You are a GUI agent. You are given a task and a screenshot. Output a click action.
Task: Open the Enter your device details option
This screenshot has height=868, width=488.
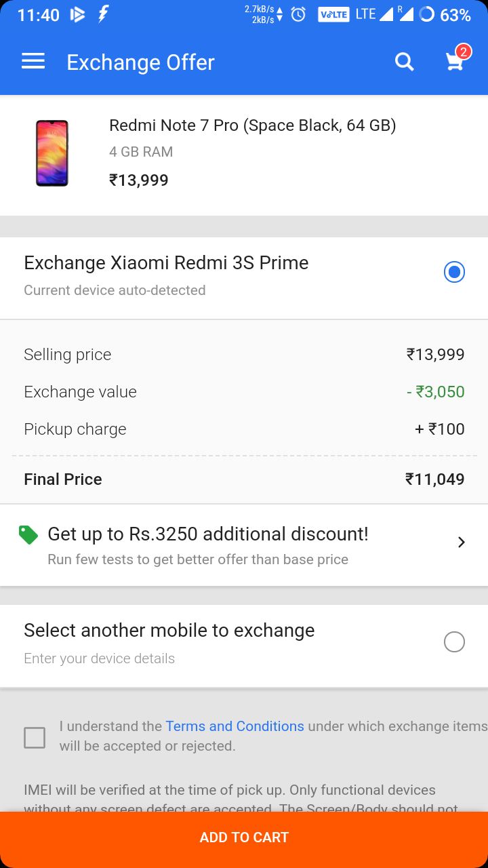pyautogui.click(x=99, y=658)
